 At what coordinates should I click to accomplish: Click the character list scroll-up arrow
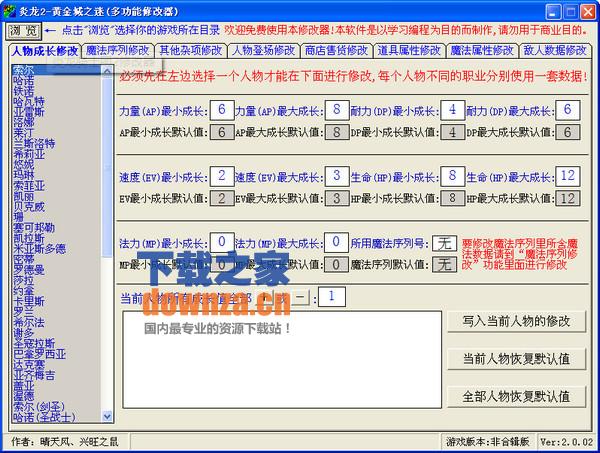tap(108, 70)
